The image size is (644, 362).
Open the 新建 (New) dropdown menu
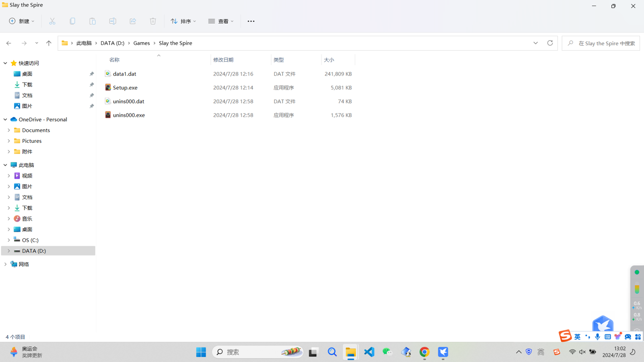(22, 21)
